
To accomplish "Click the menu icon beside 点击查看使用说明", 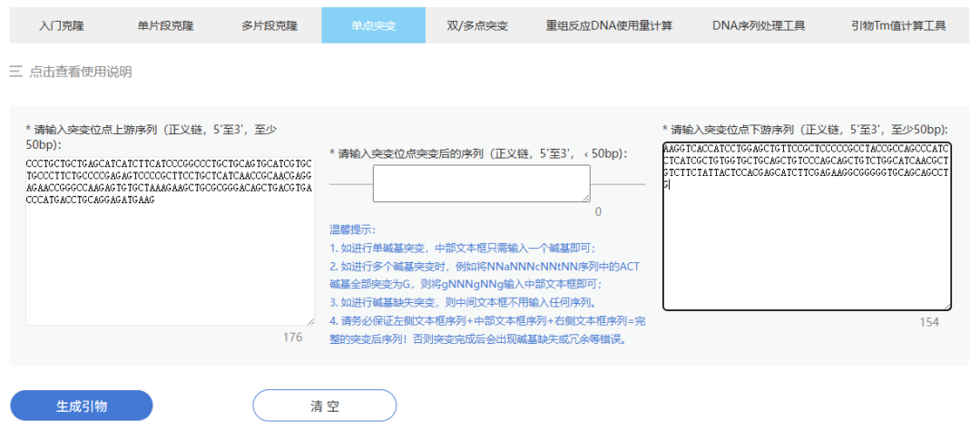I will (x=15, y=72).
